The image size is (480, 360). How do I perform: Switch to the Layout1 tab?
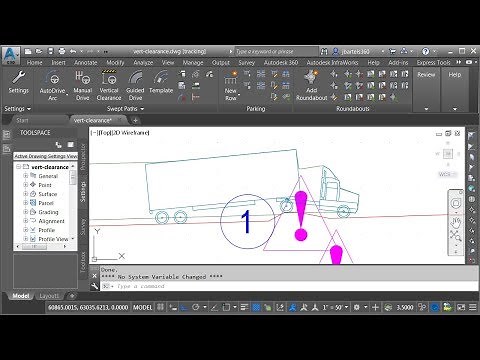(x=49, y=296)
